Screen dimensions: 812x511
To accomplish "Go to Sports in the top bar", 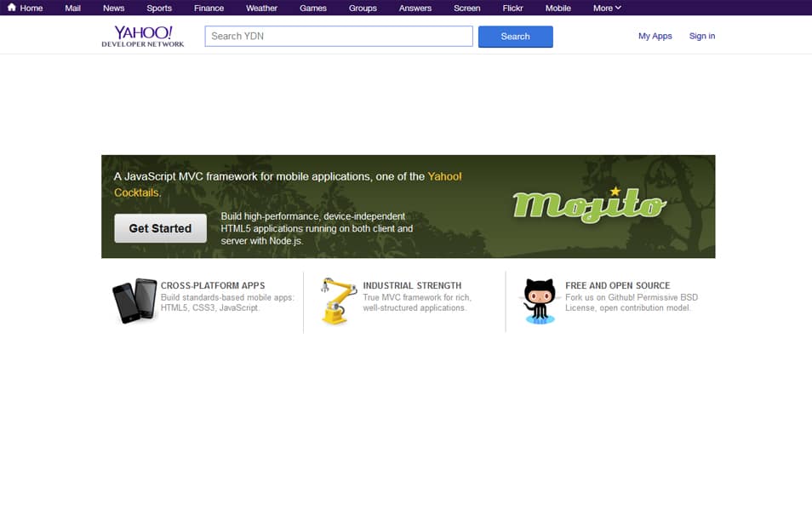I will (159, 8).
